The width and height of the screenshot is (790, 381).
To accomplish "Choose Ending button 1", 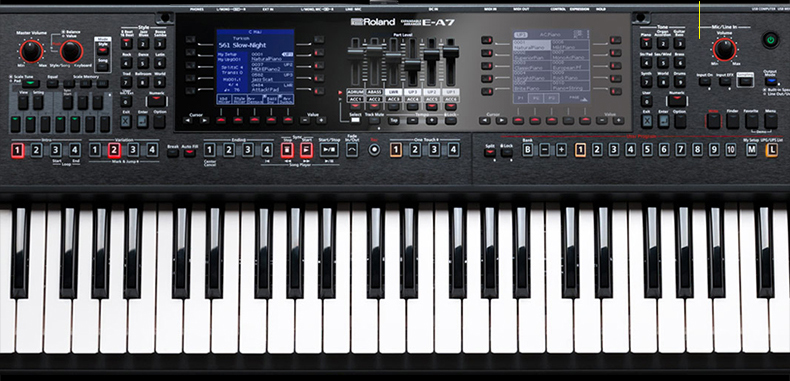I will click(x=210, y=150).
